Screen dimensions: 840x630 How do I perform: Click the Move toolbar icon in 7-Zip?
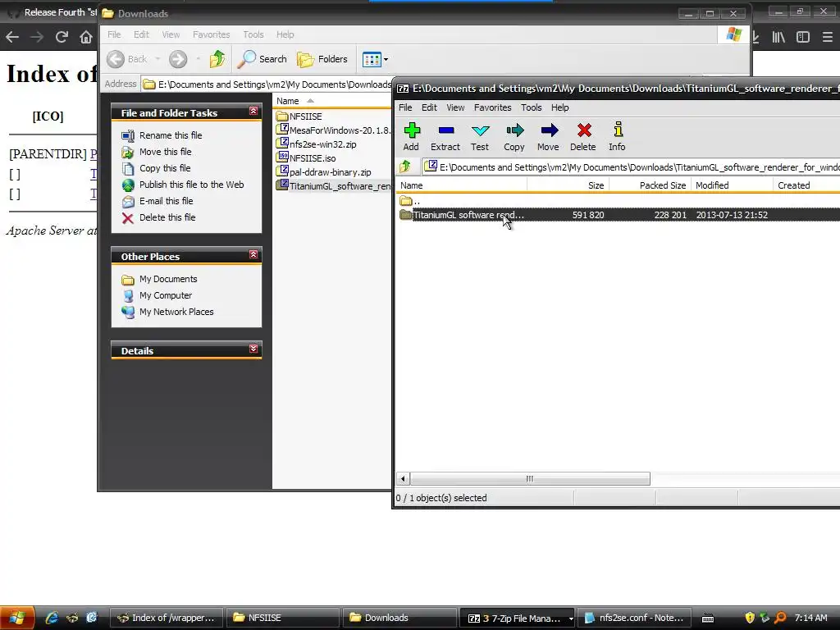[x=548, y=137]
